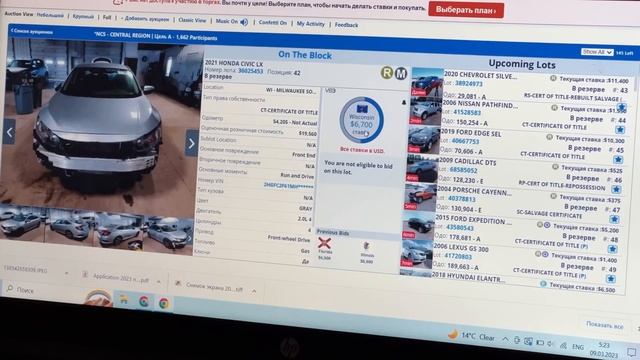Viewport: 640px width, 360px height.
Task: Click the ENG language indicator
Action: click(x=578, y=347)
